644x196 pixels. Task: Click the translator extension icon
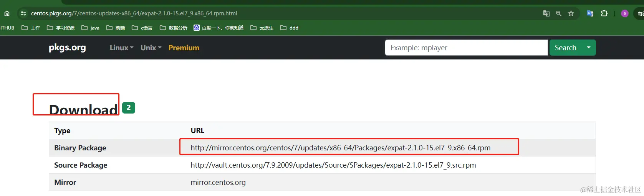(x=590, y=13)
